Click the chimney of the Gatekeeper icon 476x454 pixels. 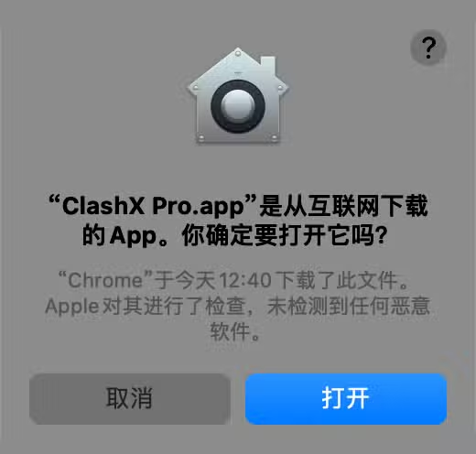point(268,65)
